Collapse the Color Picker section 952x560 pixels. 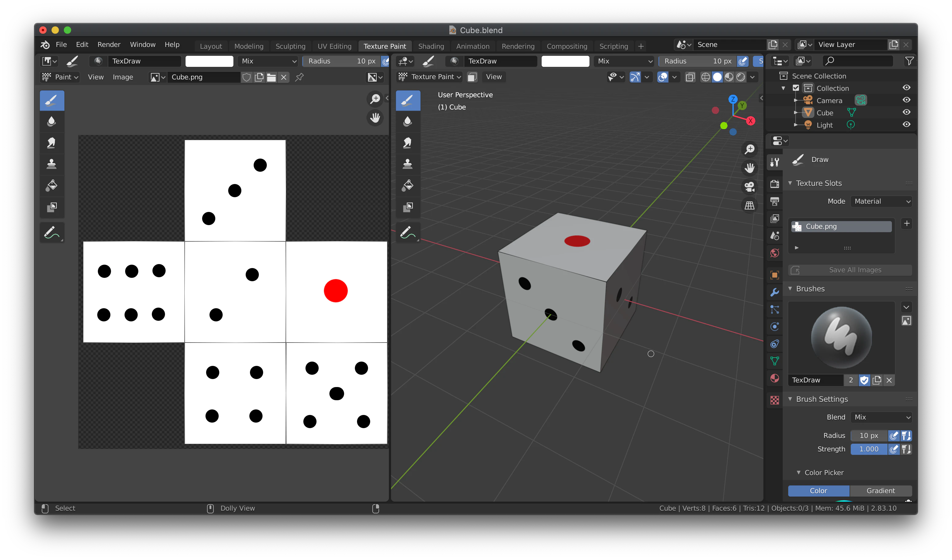799,473
